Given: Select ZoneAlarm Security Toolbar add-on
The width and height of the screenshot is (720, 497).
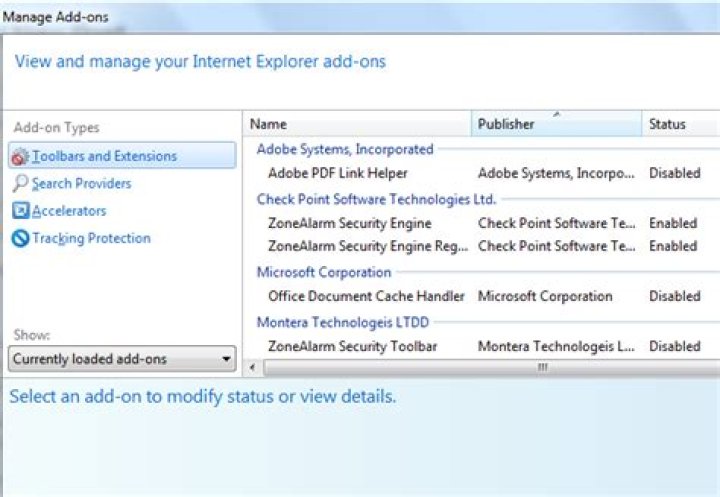Looking at the screenshot, I should point(352,346).
